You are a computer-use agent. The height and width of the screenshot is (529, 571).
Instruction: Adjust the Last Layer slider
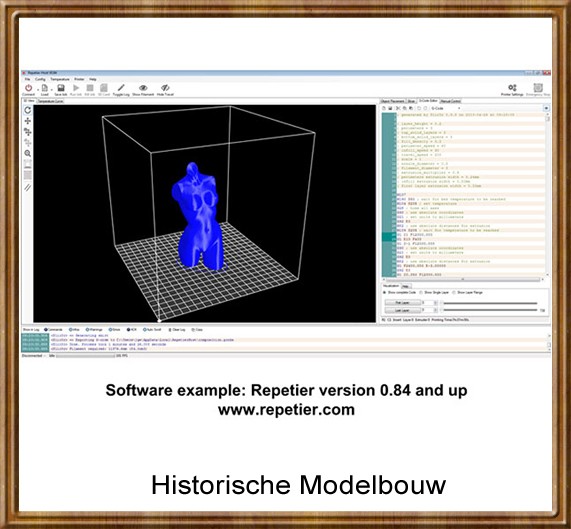(490, 310)
